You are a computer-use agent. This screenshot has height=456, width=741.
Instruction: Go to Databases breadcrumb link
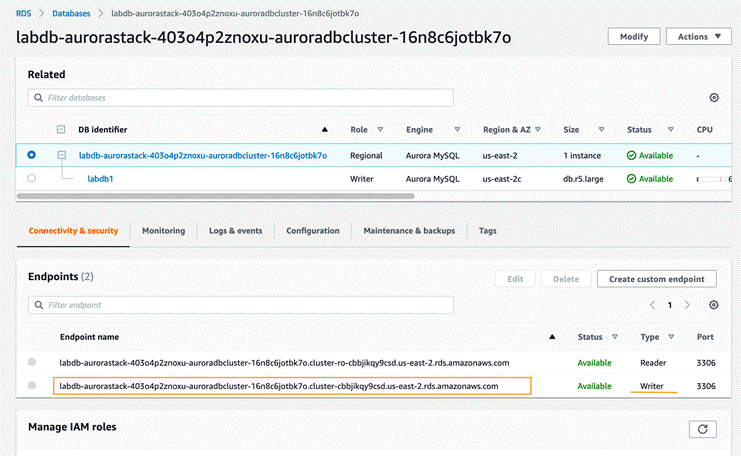click(x=71, y=13)
